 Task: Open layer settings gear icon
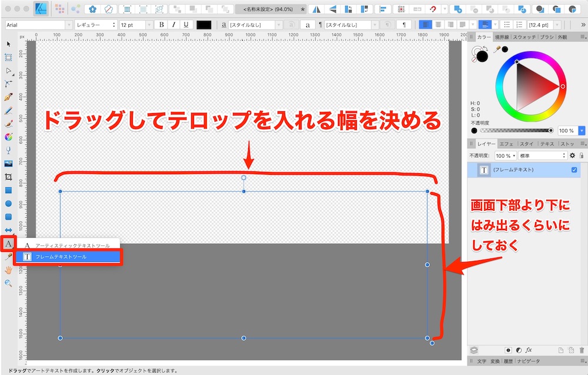(x=572, y=155)
